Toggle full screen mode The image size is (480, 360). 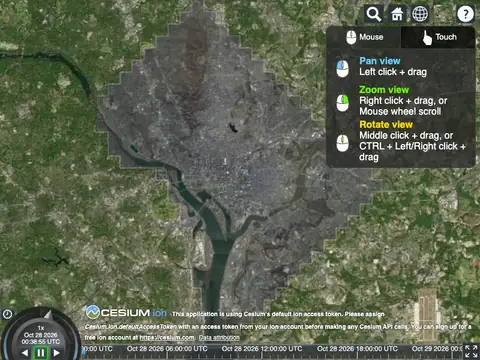coord(471,352)
